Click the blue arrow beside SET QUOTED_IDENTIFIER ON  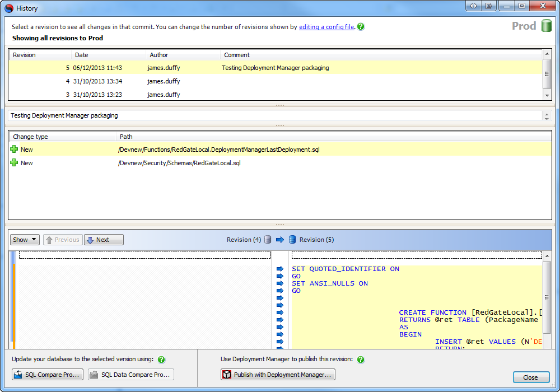(280, 269)
